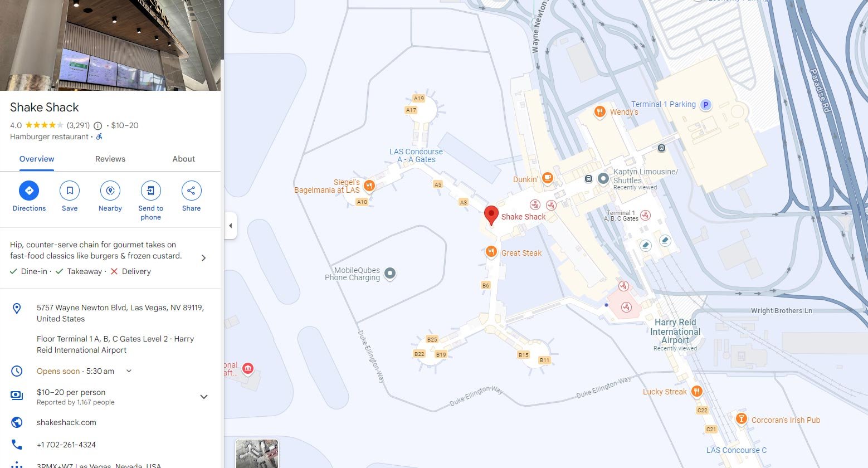Expand the opening hours dropdown
Image resolution: width=868 pixels, height=468 pixels.
coord(129,371)
